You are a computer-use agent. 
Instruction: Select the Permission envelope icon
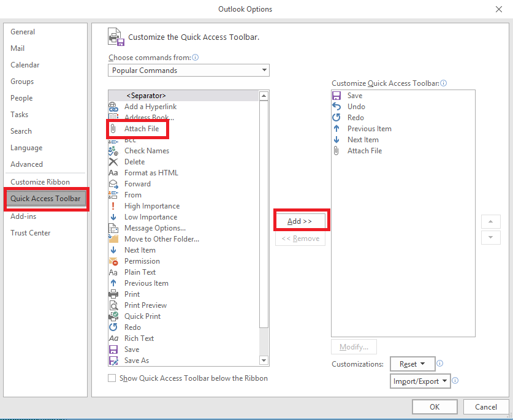113,261
